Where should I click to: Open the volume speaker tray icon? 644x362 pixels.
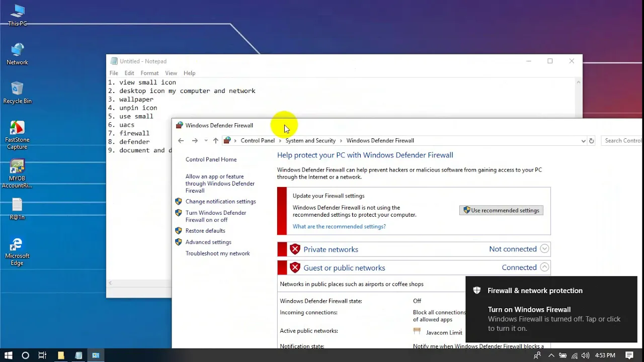585,355
